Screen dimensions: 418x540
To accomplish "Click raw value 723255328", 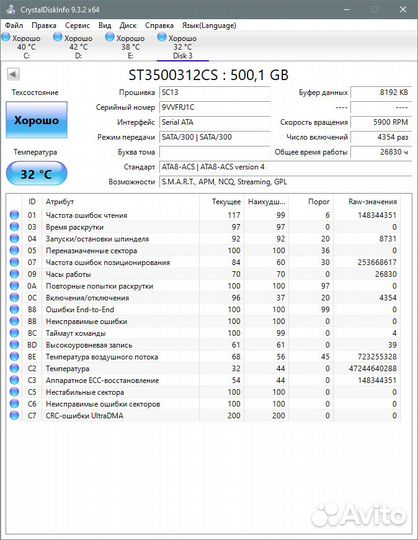I will (377, 356).
